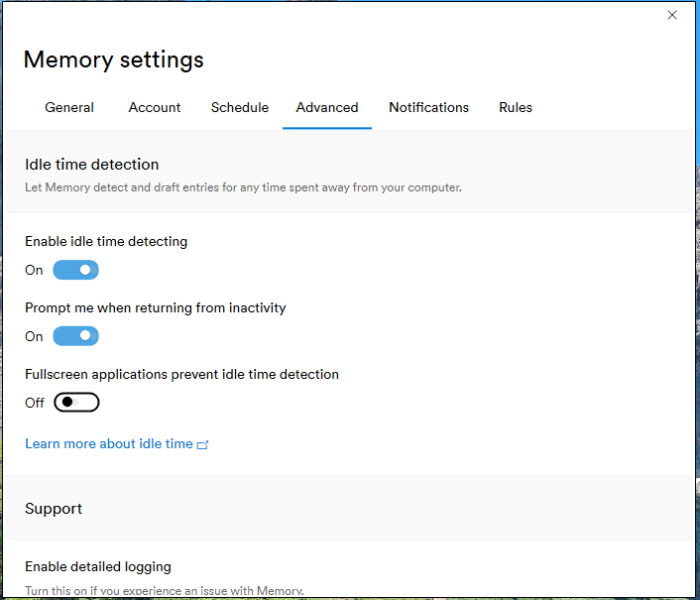The width and height of the screenshot is (700, 600).
Task: Click the On label under Enable idle time detecting
Action: point(35,270)
